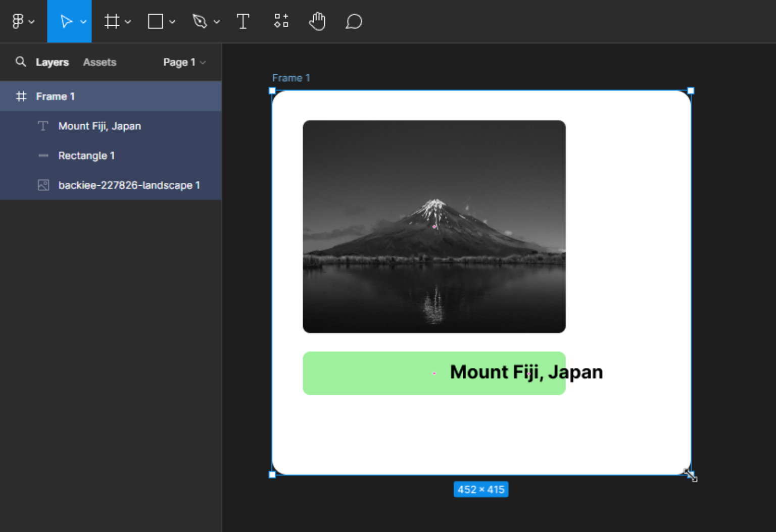Select the Move tool arrow
This screenshot has height=532, width=776.
66,21
